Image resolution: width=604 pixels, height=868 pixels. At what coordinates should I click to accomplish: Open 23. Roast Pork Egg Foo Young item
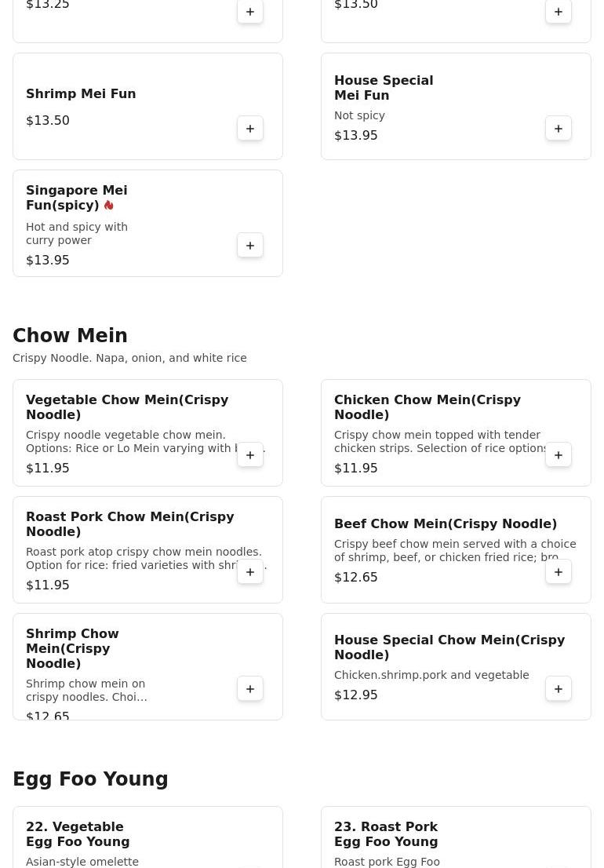(386, 834)
